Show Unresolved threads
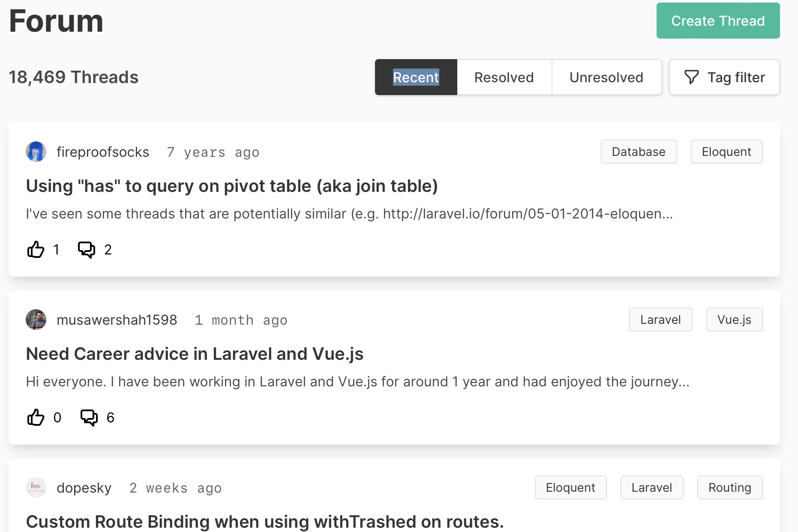 (606, 77)
